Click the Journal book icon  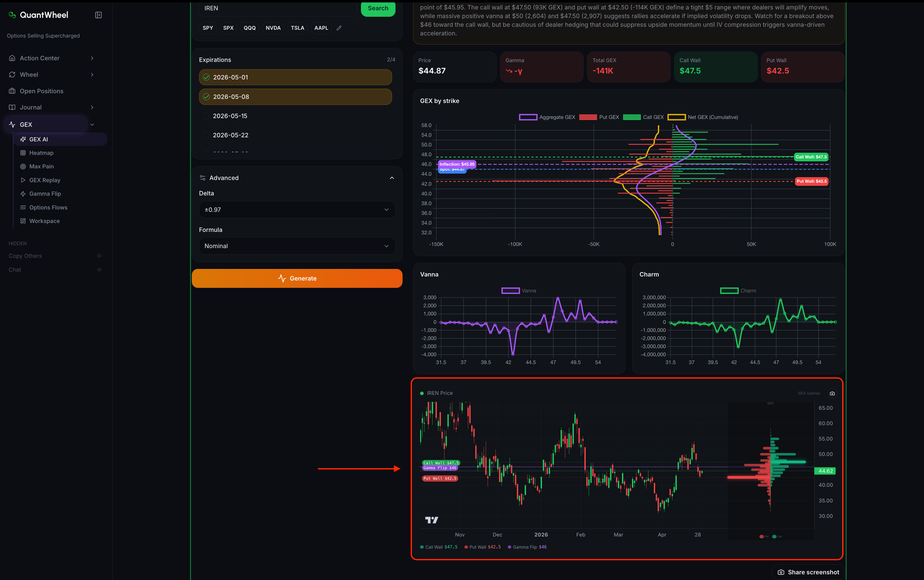pos(12,107)
